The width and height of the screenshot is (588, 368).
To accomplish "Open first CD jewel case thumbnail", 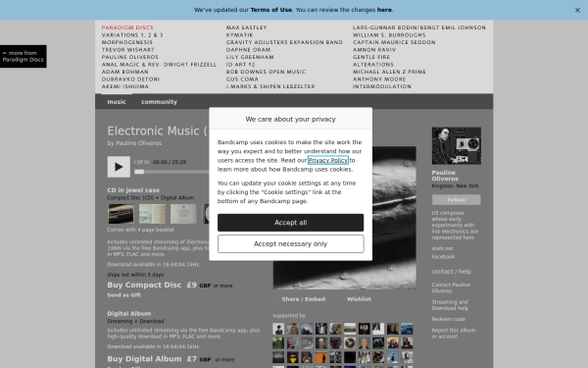I will click(121, 214).
